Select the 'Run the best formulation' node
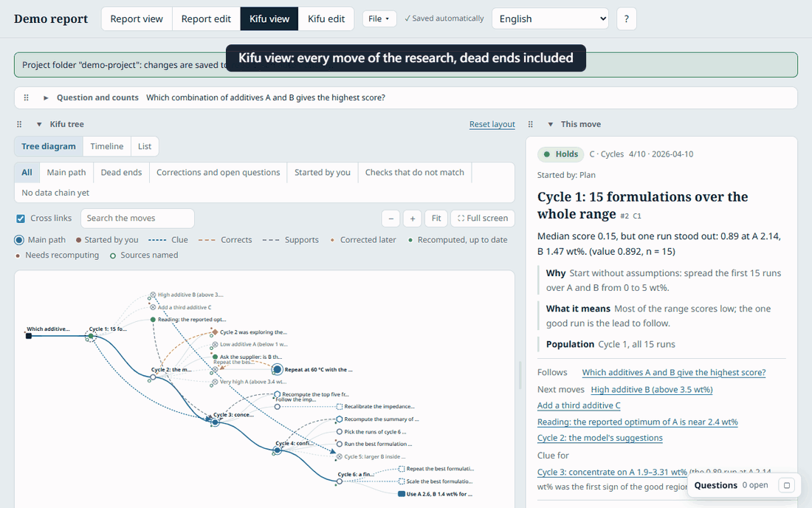This screenshot has width=812, height=508. (340, 444)
